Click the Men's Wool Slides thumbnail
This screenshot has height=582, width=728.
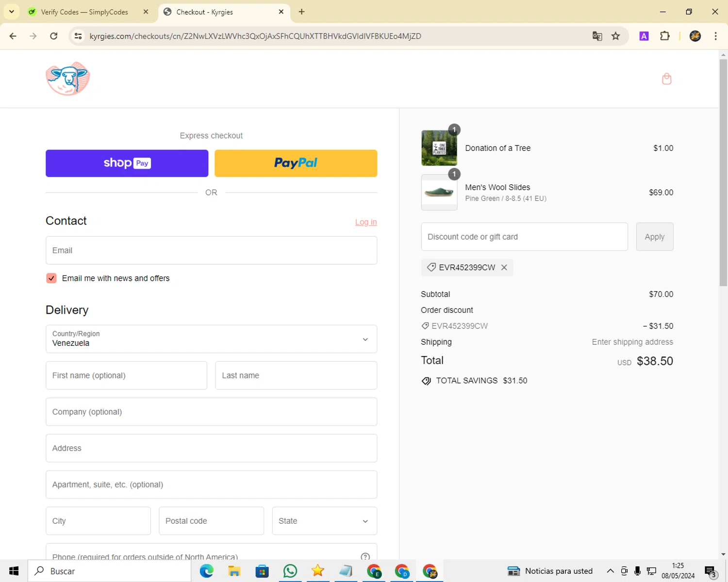tap(439, 192)
